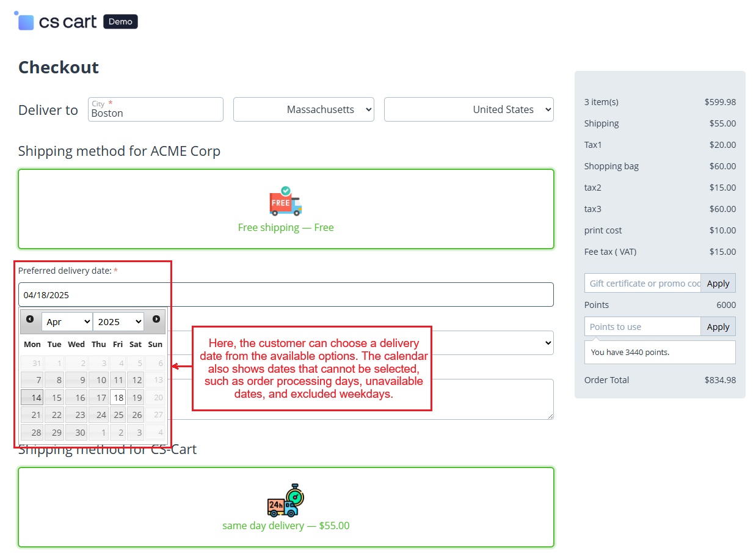This screenshot has width=756, height=553.
Task: Choose same day delivery for $55.00
Action: pyautogui.click(x=286, y=526)
